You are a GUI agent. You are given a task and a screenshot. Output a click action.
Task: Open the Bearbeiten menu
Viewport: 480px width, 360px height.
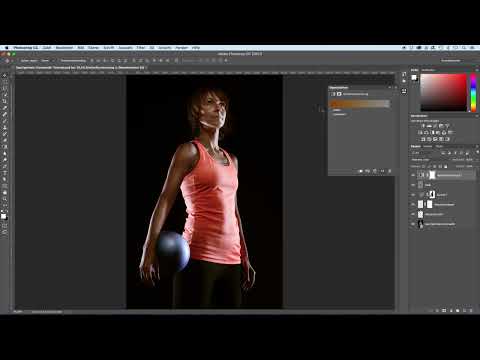pyautogui.click(x=64, y=48)
